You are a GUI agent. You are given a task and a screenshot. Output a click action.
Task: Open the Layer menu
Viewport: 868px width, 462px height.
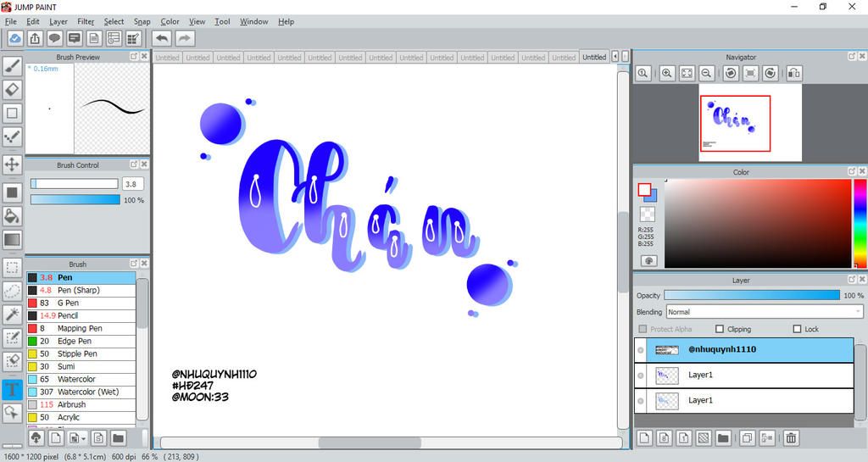(x=58, y=21)
